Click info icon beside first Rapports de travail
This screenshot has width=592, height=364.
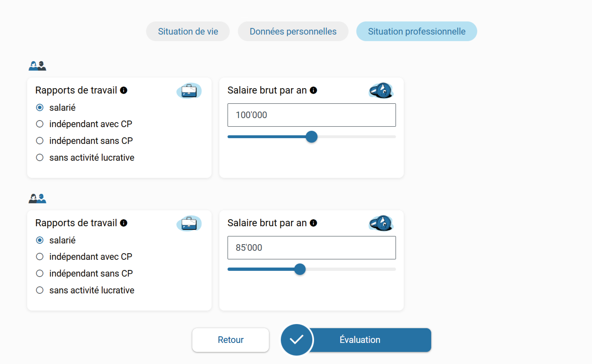pos(124,90)
